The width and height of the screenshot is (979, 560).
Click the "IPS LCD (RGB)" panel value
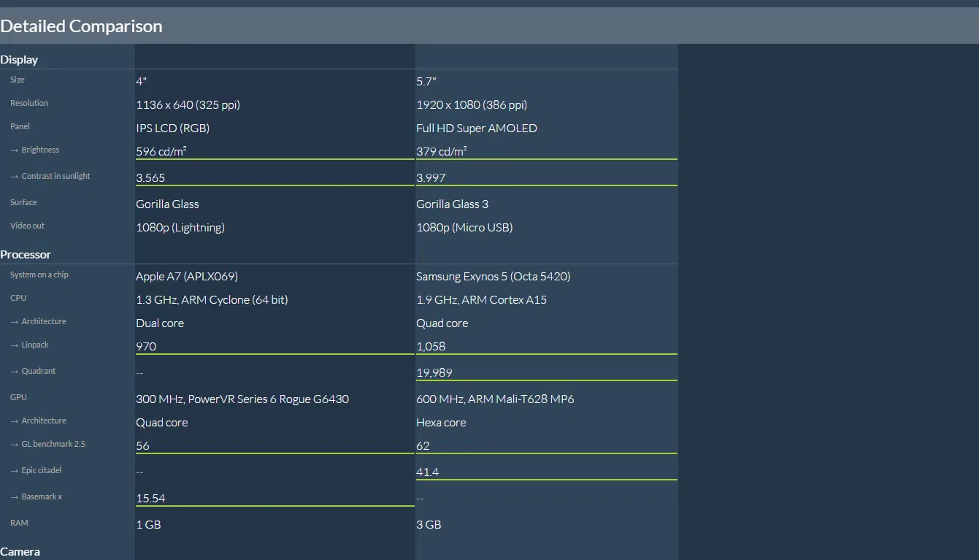[173, 128]
